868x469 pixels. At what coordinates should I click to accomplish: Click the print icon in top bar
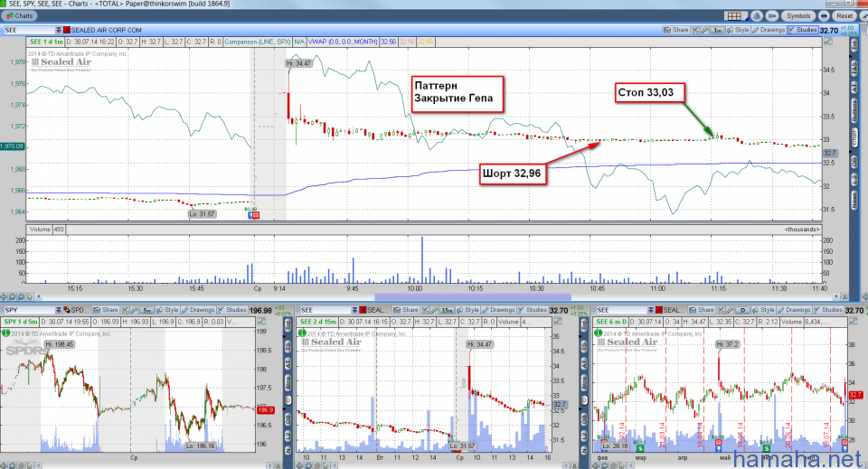(824, 16)
